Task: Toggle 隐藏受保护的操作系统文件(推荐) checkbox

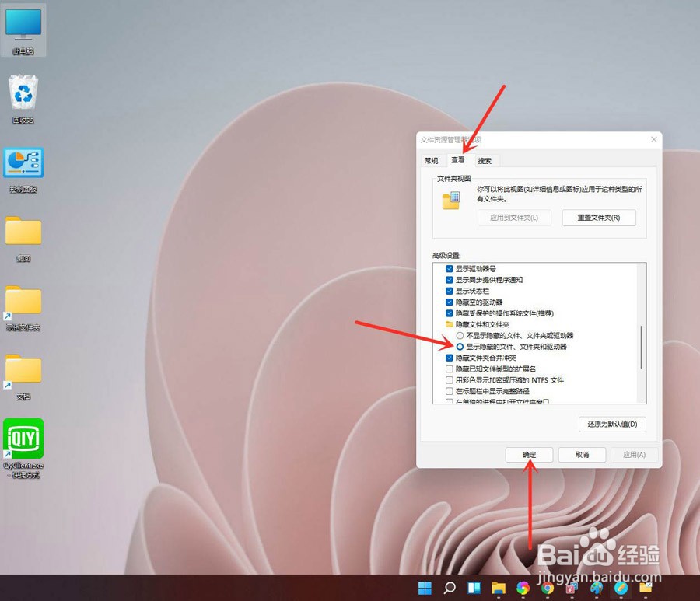Action: [450, 313]
